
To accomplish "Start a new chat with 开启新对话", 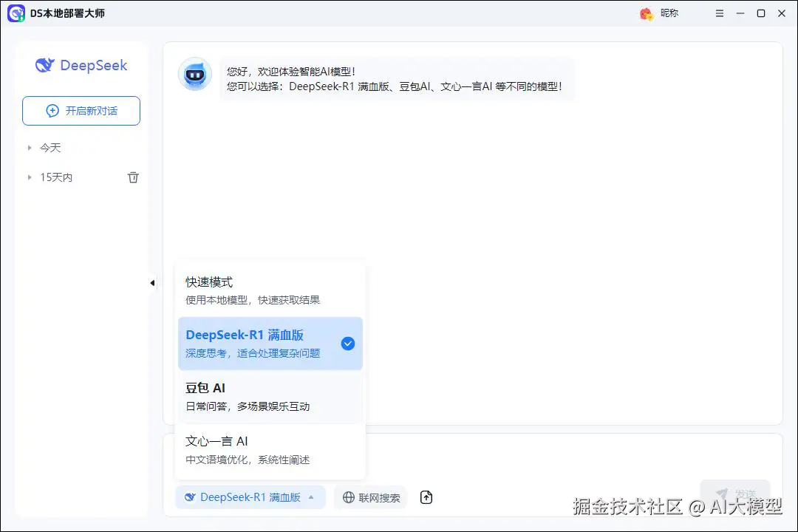I will pos(81,111).
